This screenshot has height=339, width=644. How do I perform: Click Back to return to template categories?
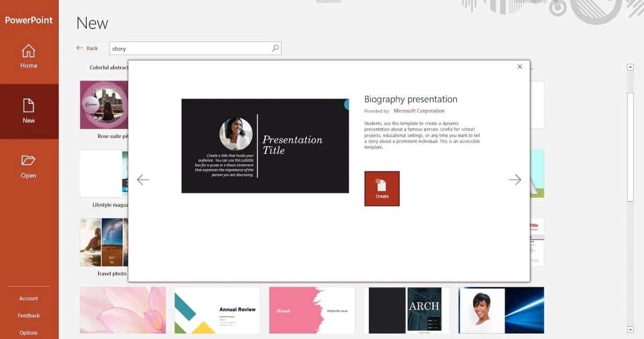click(x=87, y=48)
